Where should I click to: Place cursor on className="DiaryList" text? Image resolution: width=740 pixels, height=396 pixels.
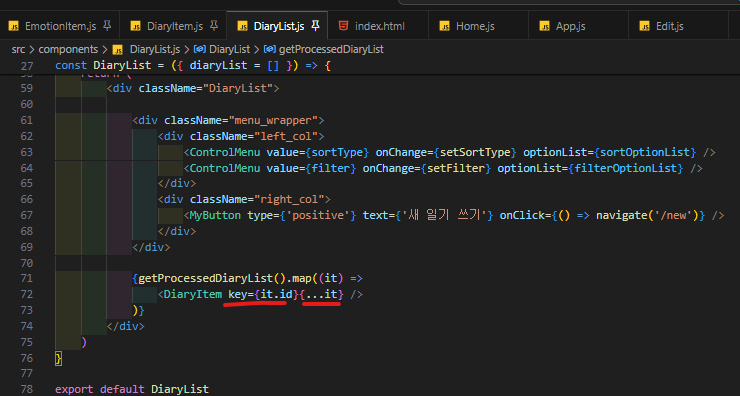[206, 88]
